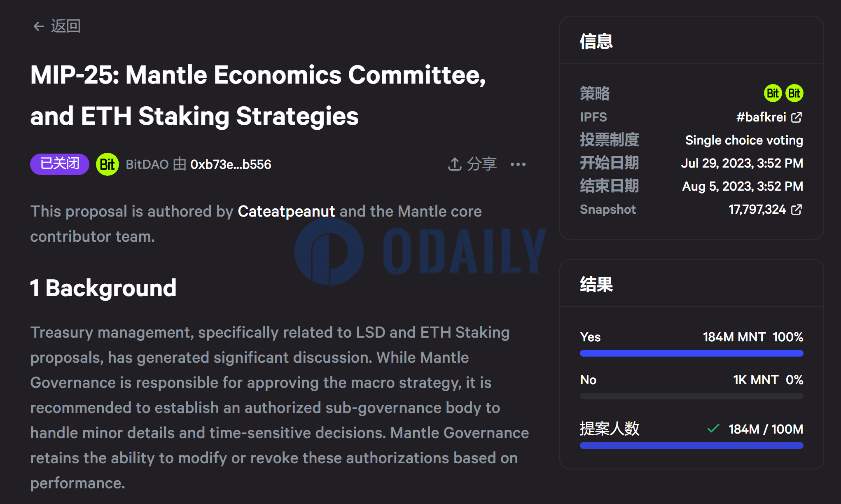Open Cateatpeanut author profile link
The image size is (841, 504).
(286, 211)
